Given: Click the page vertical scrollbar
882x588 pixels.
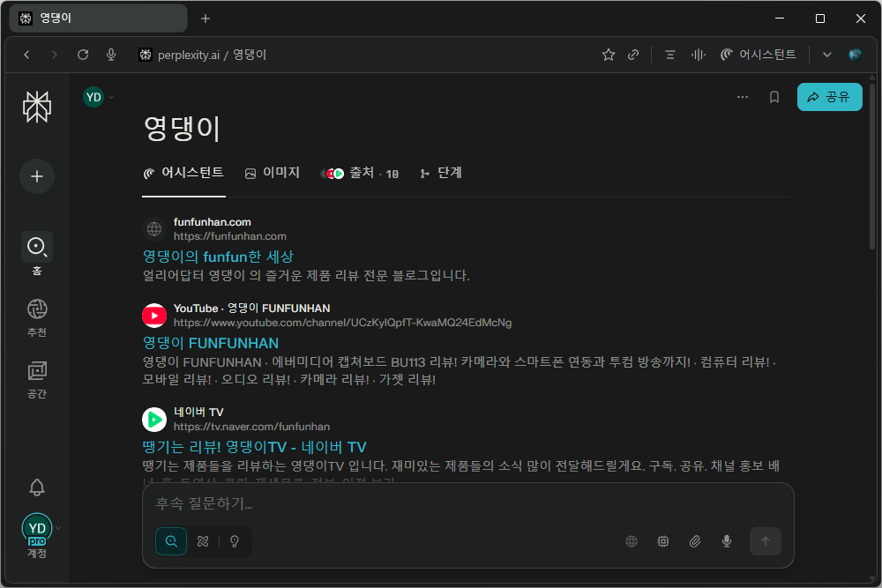Looking at the screenshot, I should (x=872, y=166).
